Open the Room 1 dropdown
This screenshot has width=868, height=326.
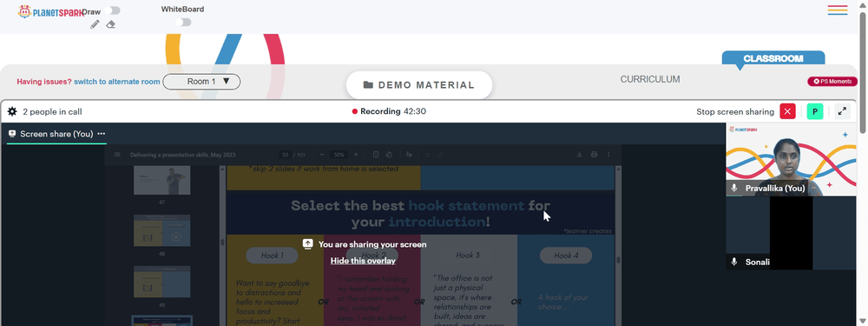[201, 82]
